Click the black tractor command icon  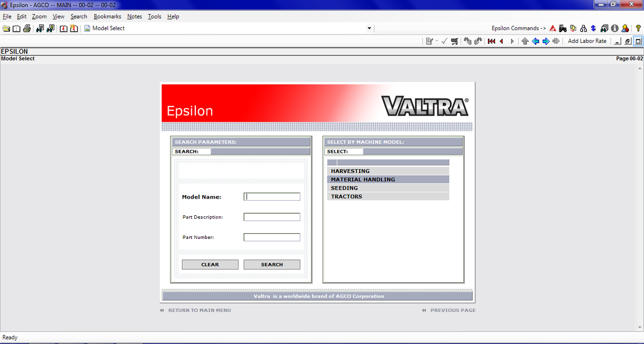click(x=563, y=28)
